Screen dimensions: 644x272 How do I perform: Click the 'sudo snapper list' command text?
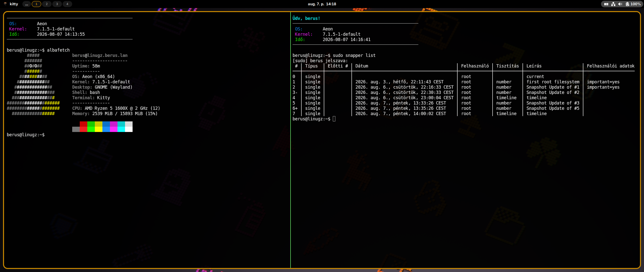click(354, 55)
